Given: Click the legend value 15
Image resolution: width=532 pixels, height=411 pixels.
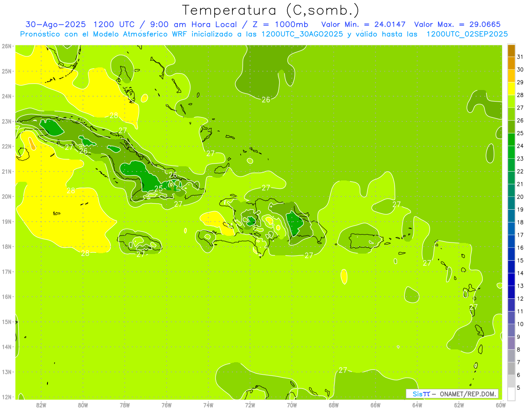Looking at the screenshot, I should tap(520, 261).
